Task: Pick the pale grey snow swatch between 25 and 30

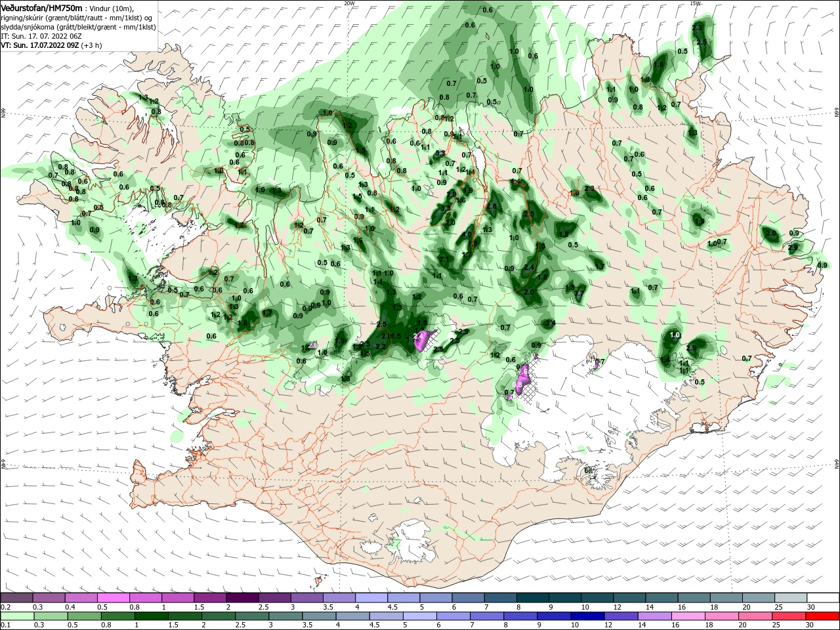Action: pos(791,598)
